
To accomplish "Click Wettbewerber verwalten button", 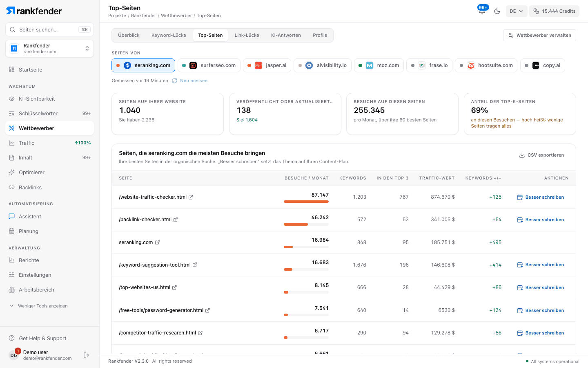I will [x=539, y=35].
